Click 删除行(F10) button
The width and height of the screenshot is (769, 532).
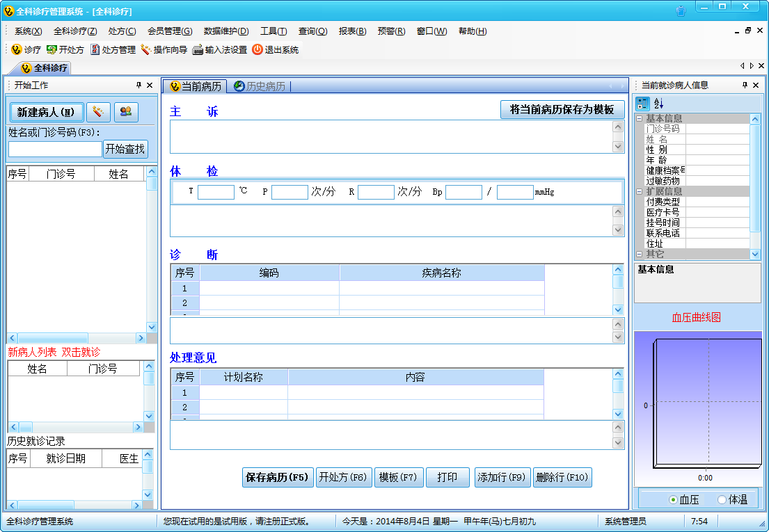(x=562, y=477)
